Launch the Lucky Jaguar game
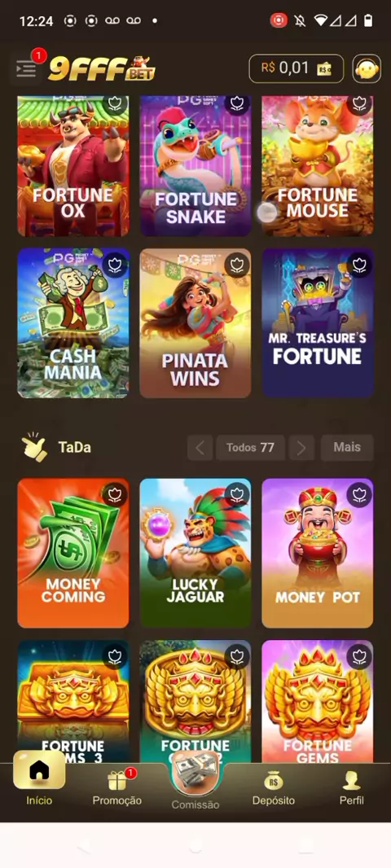This screenshot has height=868, width=391. pos(195,553)
